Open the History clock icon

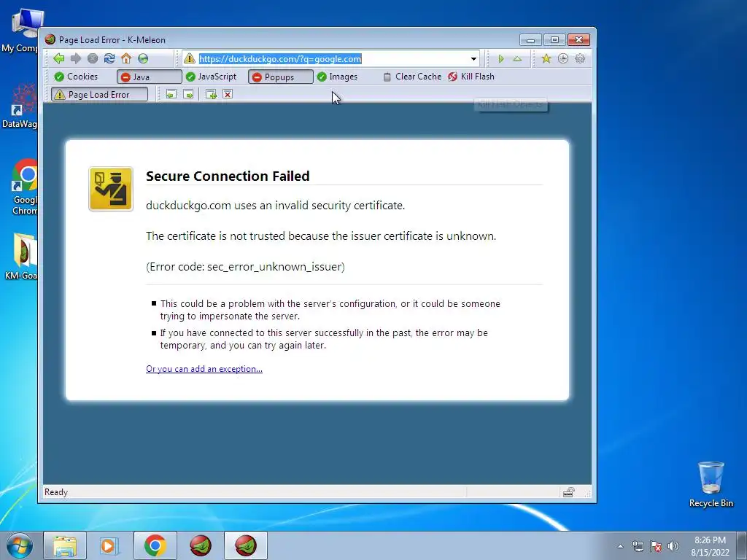point(563,58)
